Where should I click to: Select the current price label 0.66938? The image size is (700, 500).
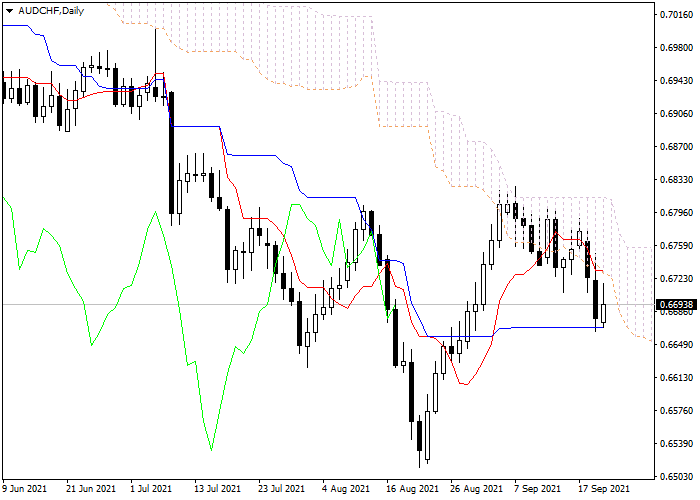click(676, 305)
